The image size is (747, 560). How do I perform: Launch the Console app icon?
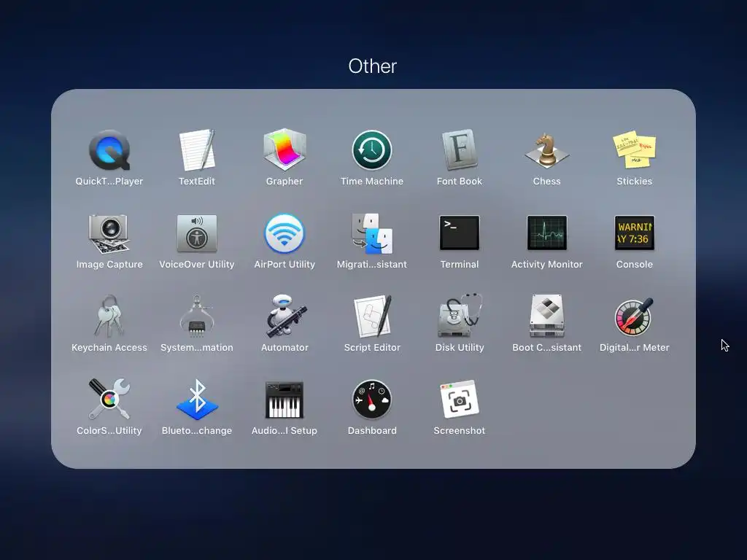point(634,233)
